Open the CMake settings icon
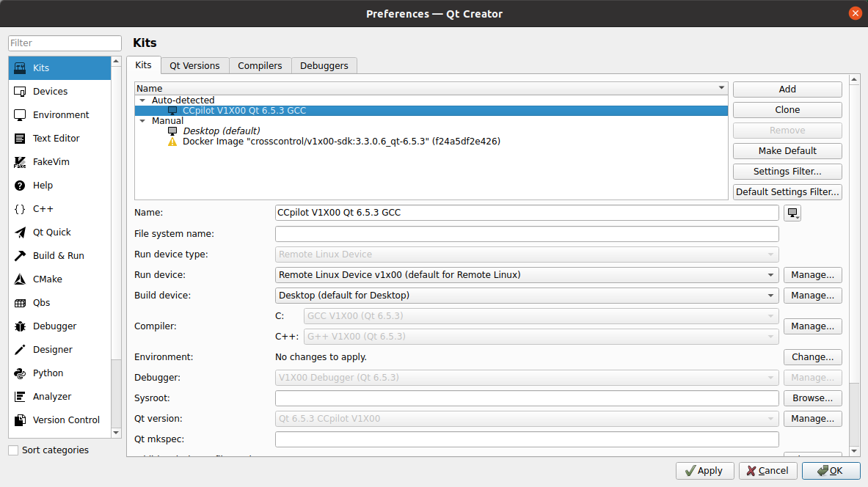 [x=20, y=279]
